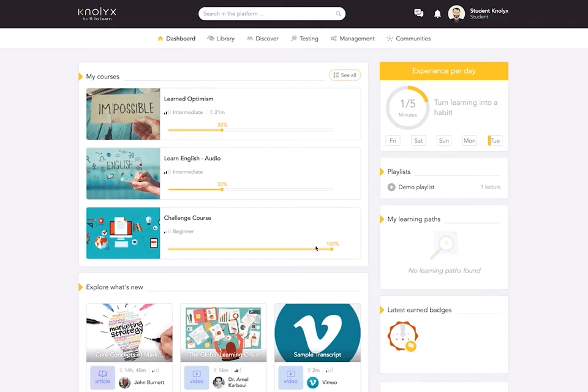Click Challenge Course 100% progress bar

251,249
